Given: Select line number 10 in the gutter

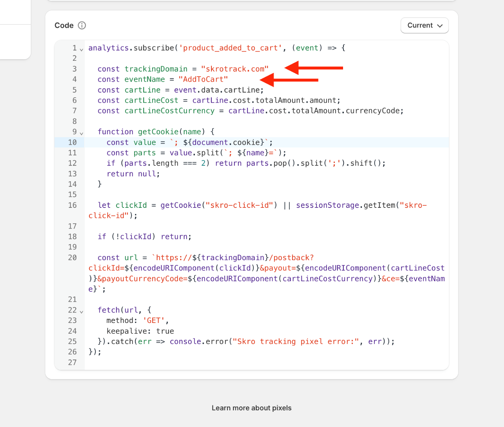Looking at the screenshot, I should pos(72,142).
